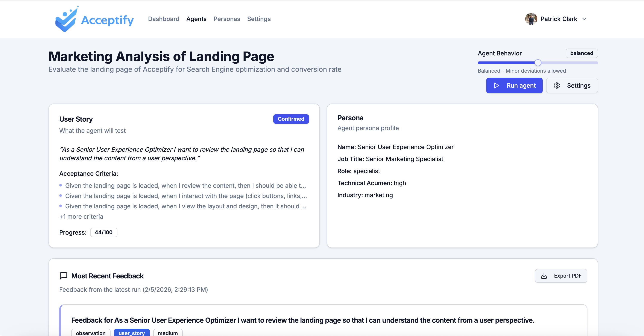Click the Confirmed status badge
The image size is (644, 336).
(x=291, y=119)
